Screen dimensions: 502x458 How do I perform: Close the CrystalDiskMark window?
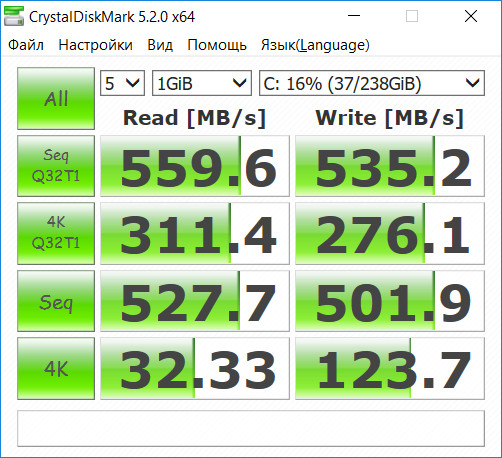pos(471,16)
